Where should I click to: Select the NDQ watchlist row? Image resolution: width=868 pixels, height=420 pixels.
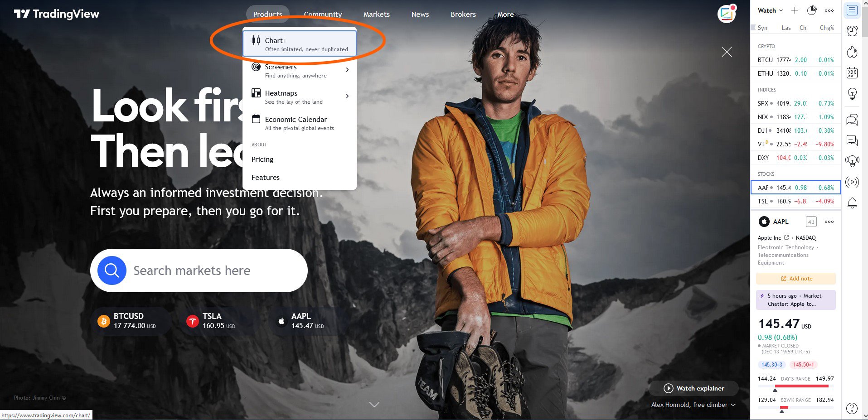pos(796,117)
